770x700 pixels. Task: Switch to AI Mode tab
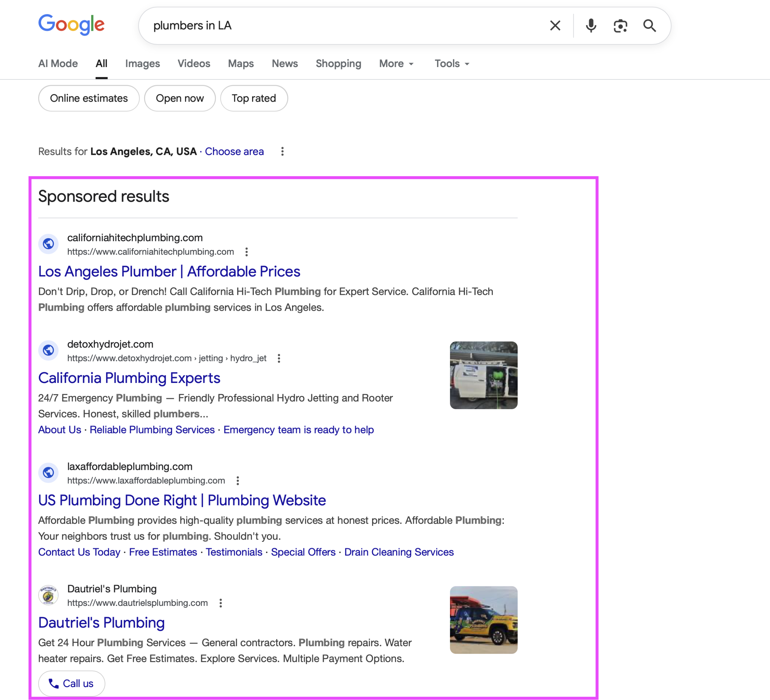(58, 63)
